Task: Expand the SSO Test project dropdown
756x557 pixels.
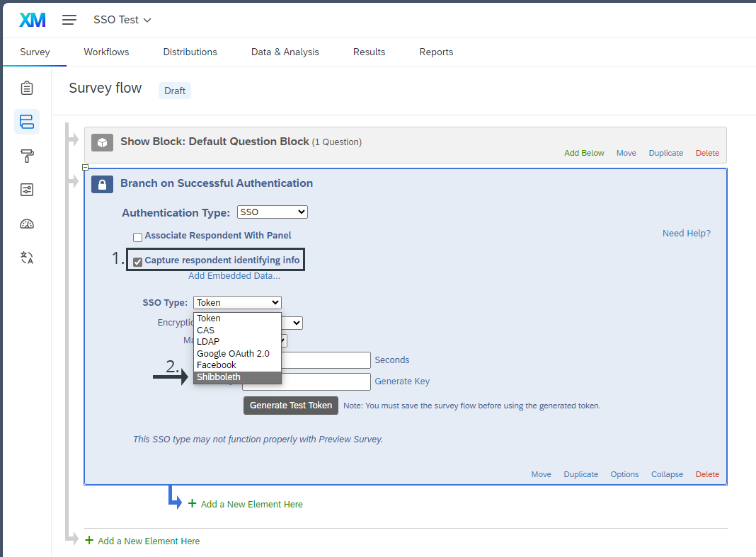Action: pyautogui.click(x=122, y=20)
